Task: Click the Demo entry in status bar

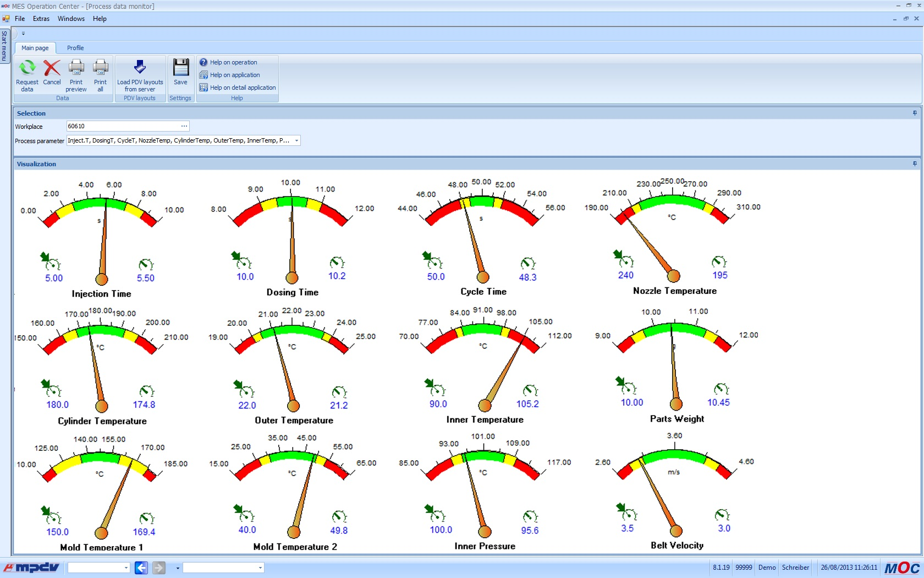Action: click(767, 568)
